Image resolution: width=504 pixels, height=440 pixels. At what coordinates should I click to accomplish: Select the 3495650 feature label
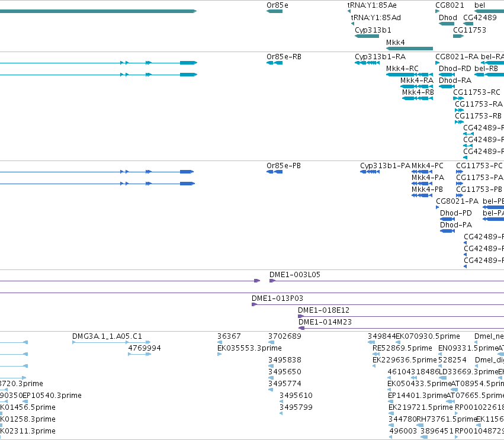coord(285,372)
